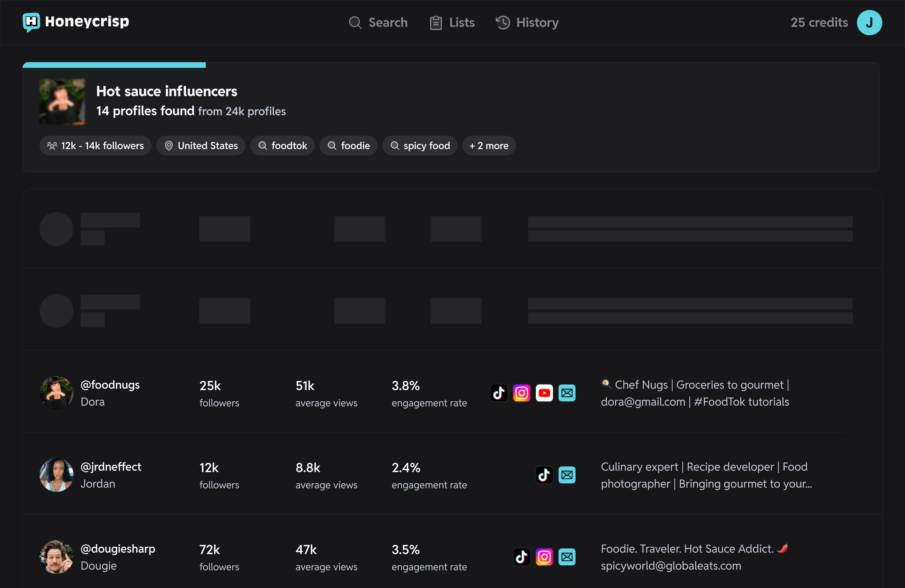Screen dimensions: 905x588
Task: Click the 'spicy food' keyword filter
Action: (x=420, y=146)
